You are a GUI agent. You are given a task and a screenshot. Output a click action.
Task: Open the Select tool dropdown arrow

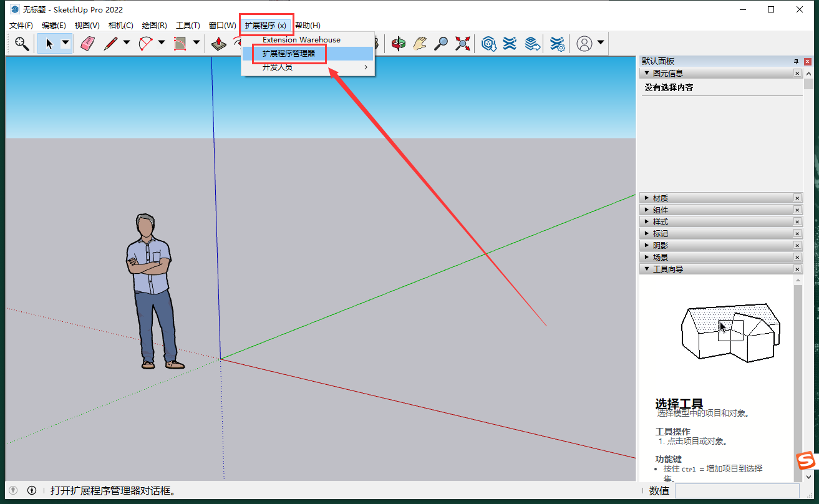[65, 43]
